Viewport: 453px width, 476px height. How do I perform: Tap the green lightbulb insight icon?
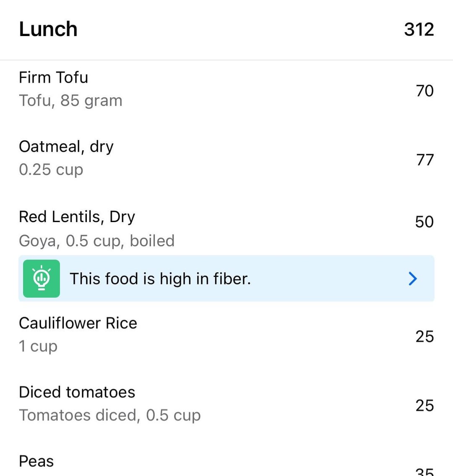[x=41, y=279]
